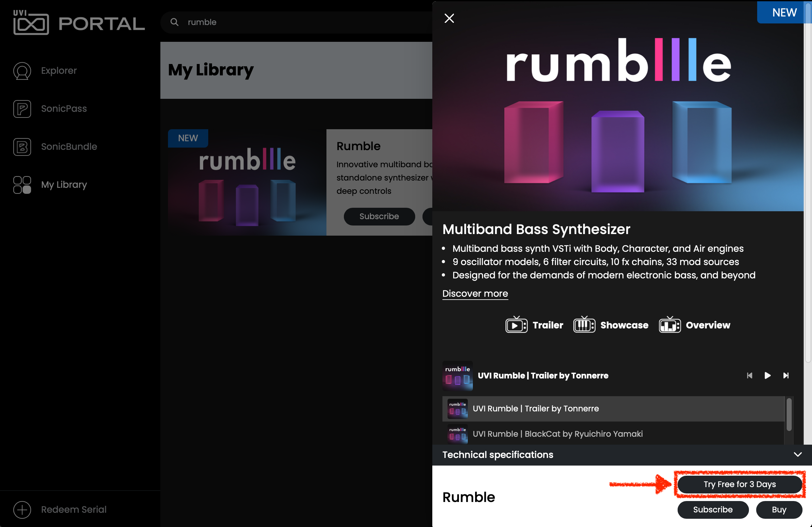Click Subscribe in the Rumble detail footer
812x527 pixels.
713,509
